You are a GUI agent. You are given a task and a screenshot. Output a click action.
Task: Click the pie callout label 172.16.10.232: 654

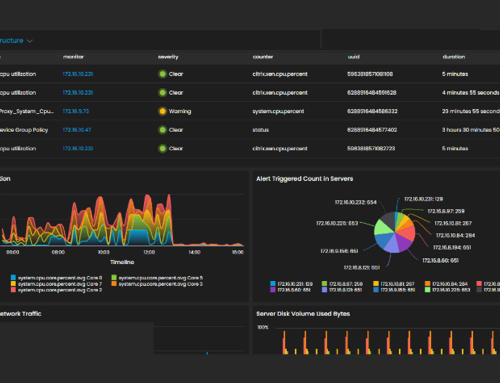click(356, 202)
